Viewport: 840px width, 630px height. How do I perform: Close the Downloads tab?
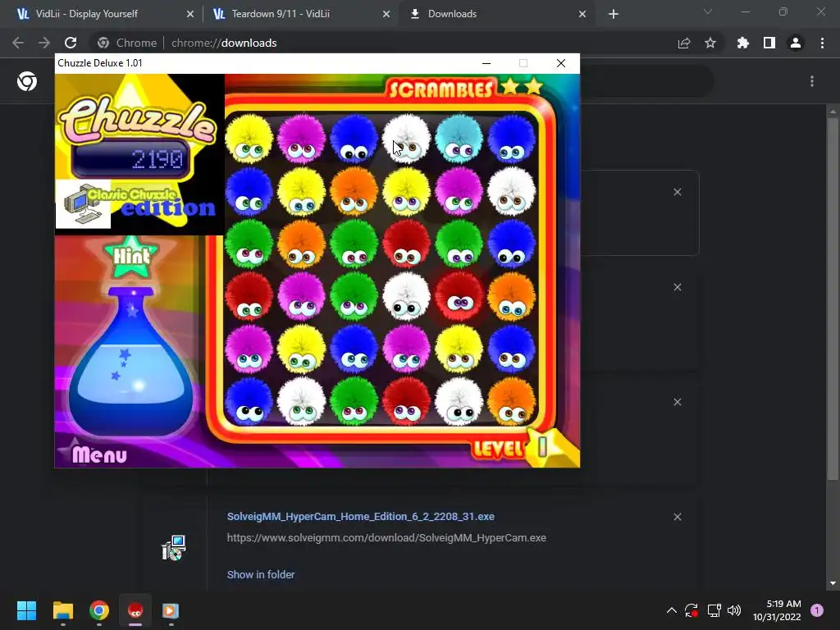(x=582, y=14)
